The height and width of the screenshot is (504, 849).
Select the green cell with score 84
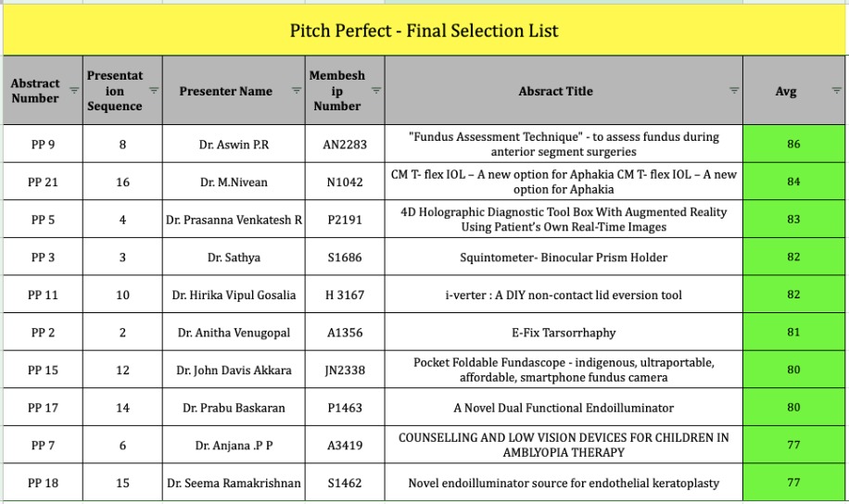(793, 183)
